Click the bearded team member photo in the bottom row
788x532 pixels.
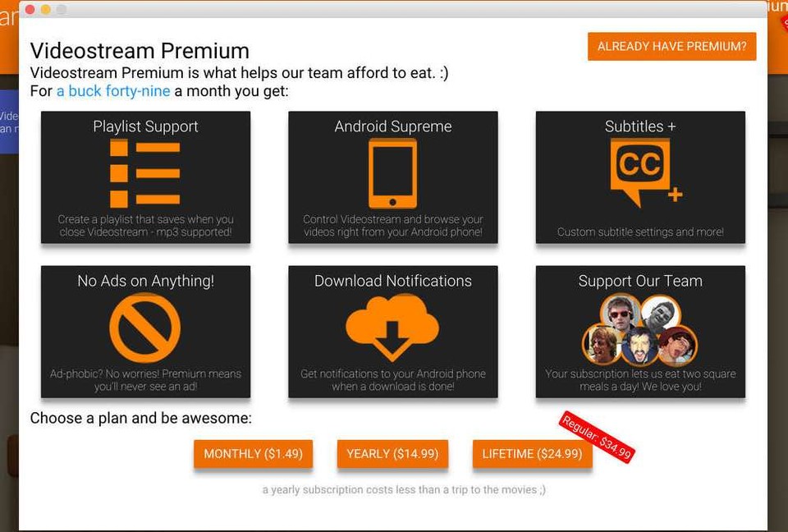point(639,346)
